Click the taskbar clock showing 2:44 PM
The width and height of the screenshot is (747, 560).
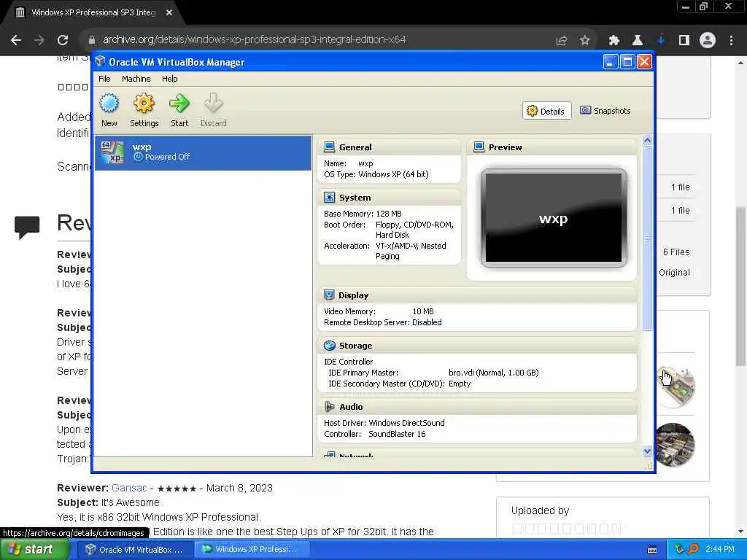tap(720, 550)
